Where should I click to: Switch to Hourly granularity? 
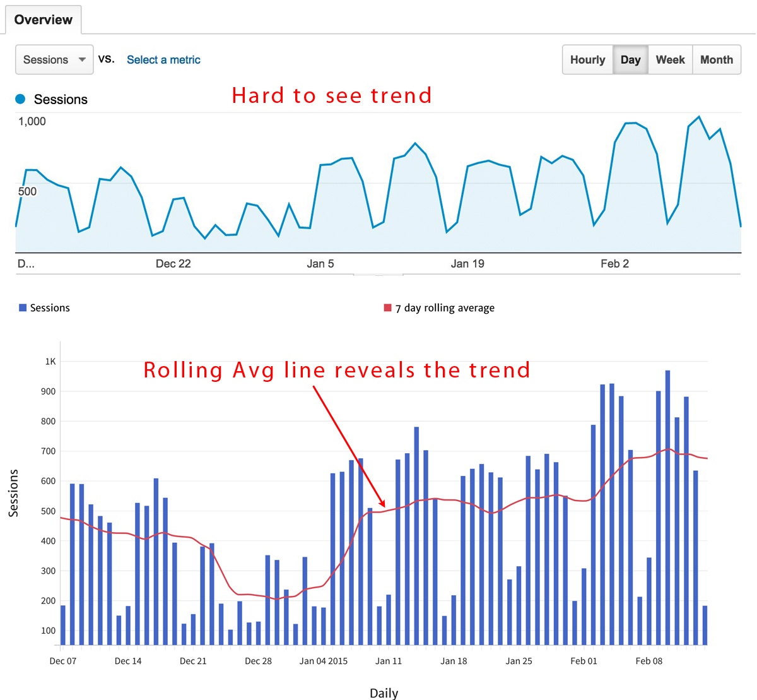tap(587, 59)
